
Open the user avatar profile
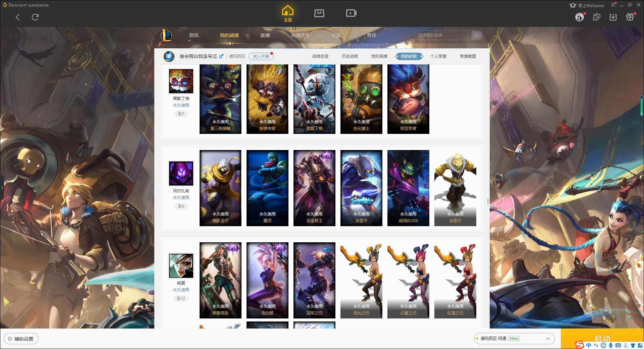[x=579, y=17]
